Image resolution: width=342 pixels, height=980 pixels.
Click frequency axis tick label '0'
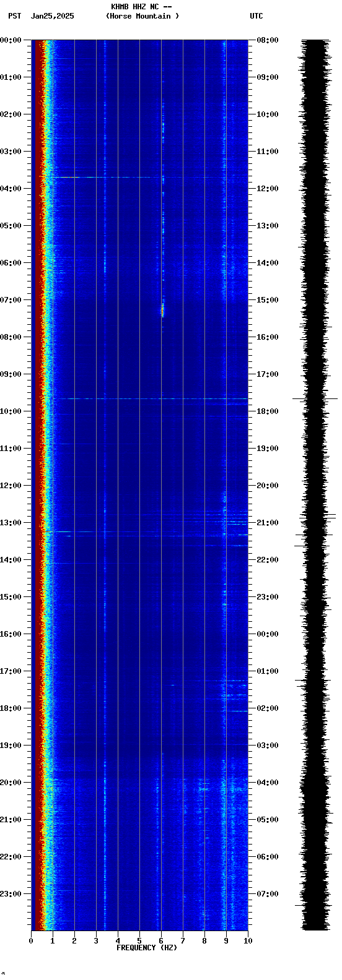31,941
